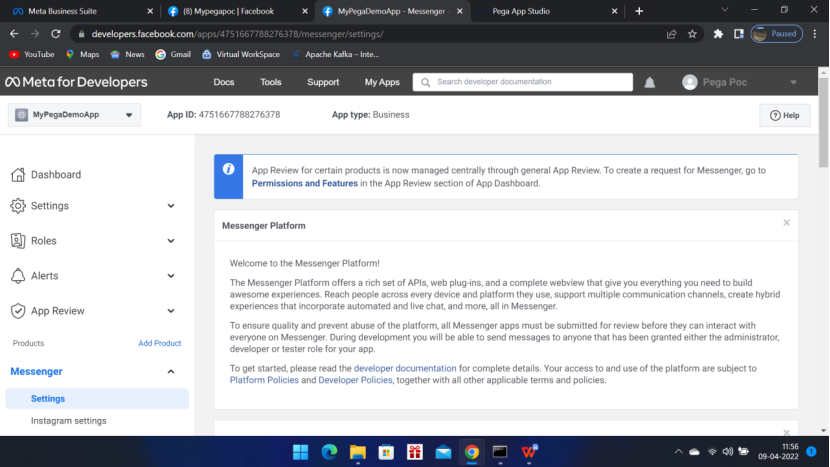This screenshot has height=467, width=830.
Task: Click the Help button
Action: click(x=784, y=115)
